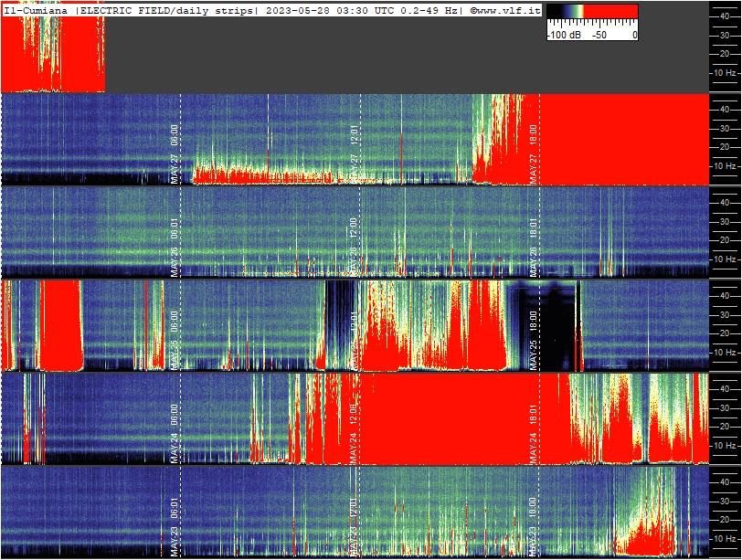Viewport: 742px width, 560px height.
Task: Select the MAY-23 06:01 time marker
Action: [x=175, y=527]
